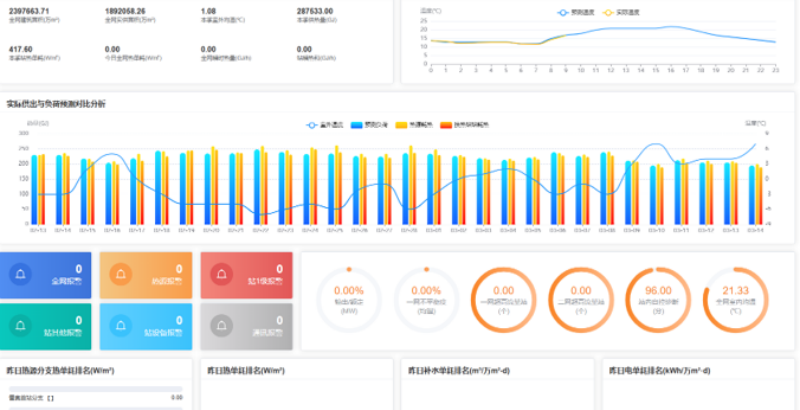Screen dimensions: 800x410
Task: Click the 96.00 ring gauge
Action: [x=658, y=300]
